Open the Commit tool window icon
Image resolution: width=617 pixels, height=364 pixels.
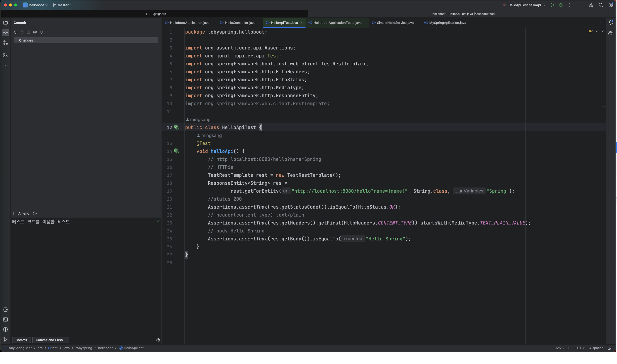(5, 33)
